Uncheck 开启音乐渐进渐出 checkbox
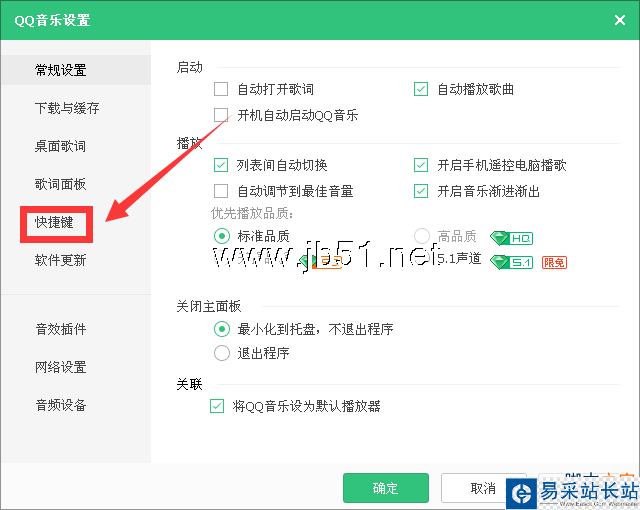This screenshot has width=640, height=510. tap(421, 191)
